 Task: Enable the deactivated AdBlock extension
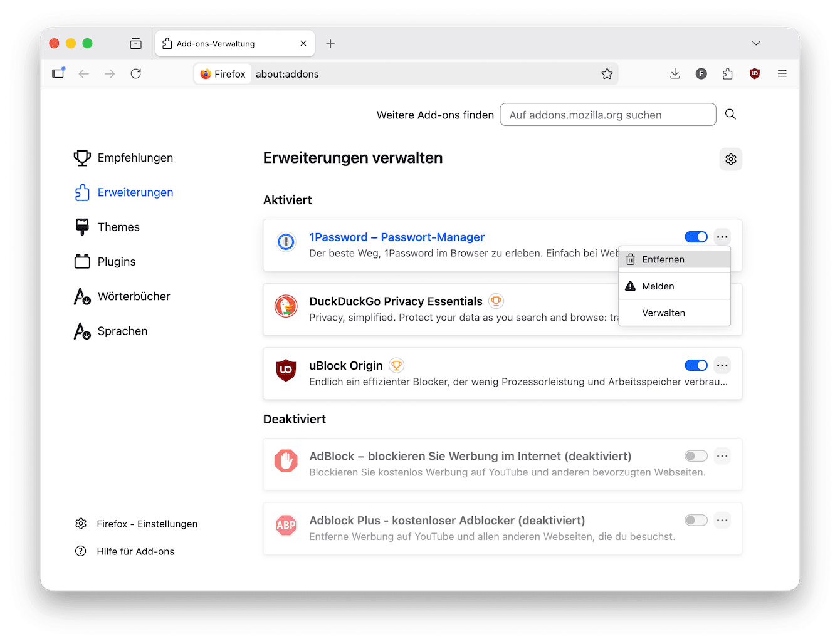[696, 456]
